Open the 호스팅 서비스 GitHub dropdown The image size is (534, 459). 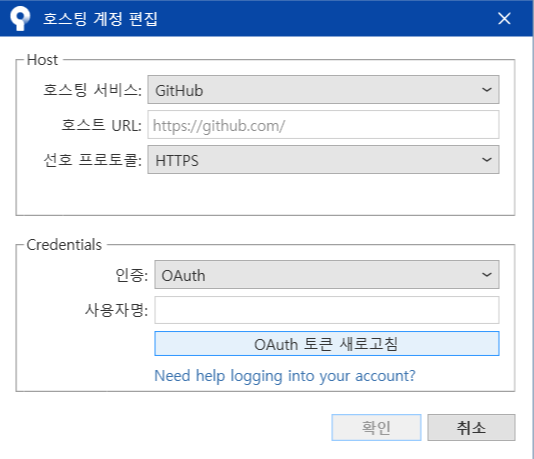[x=323, y=90]
